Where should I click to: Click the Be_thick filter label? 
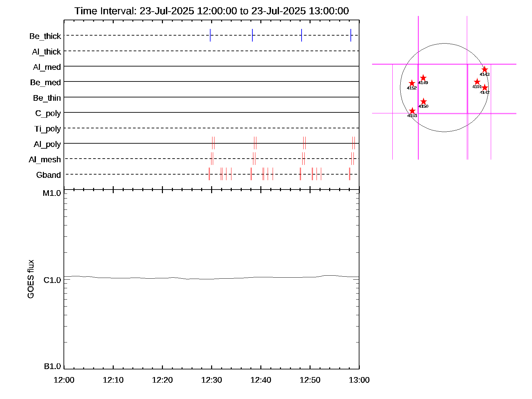(x=45, y=36)
